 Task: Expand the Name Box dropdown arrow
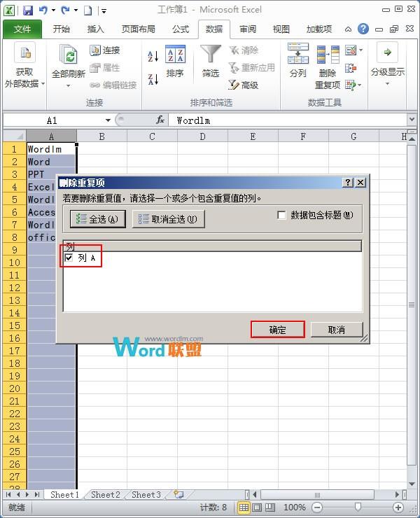(108, 120)
